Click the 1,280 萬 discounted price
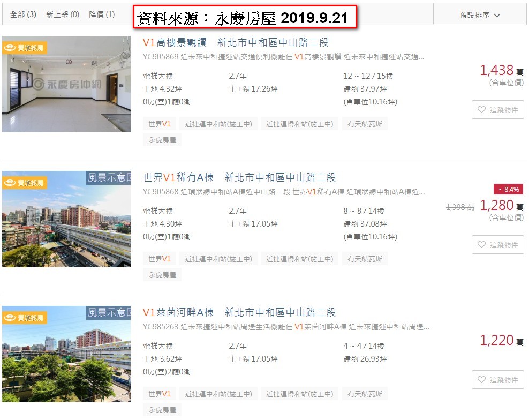This screenshot has height=420, width=529. tap(502, 205)
